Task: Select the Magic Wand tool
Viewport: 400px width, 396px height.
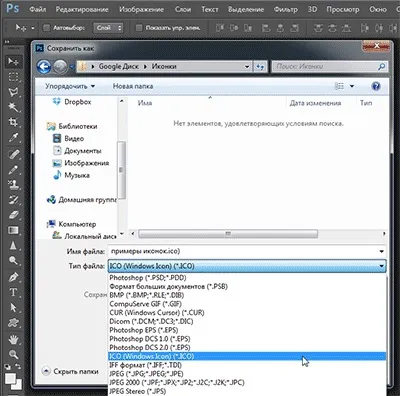Action: pos(13,107)
